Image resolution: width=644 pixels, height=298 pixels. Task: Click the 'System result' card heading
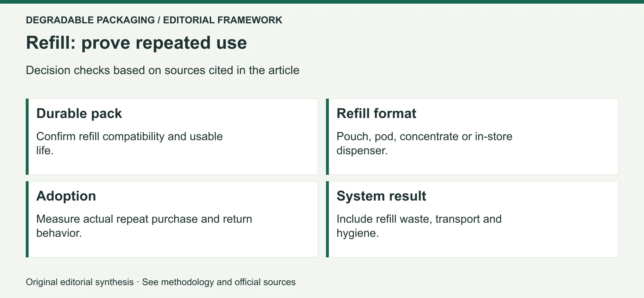381,196
